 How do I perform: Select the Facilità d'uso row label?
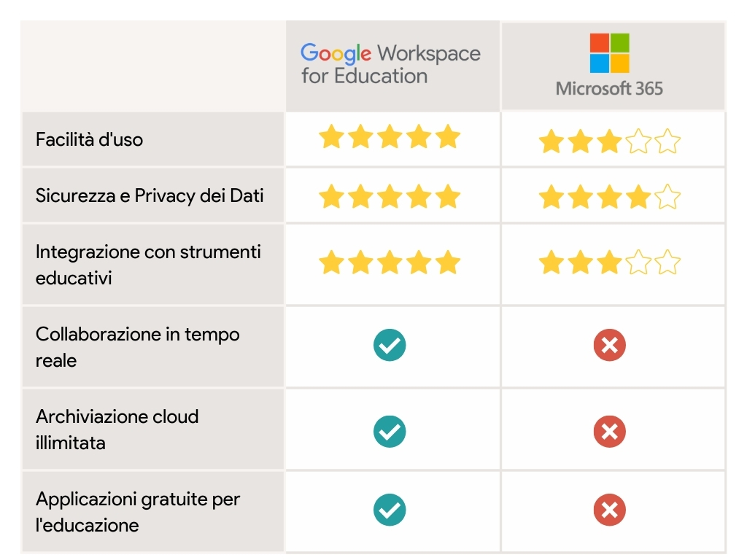(x=89, y=139)
